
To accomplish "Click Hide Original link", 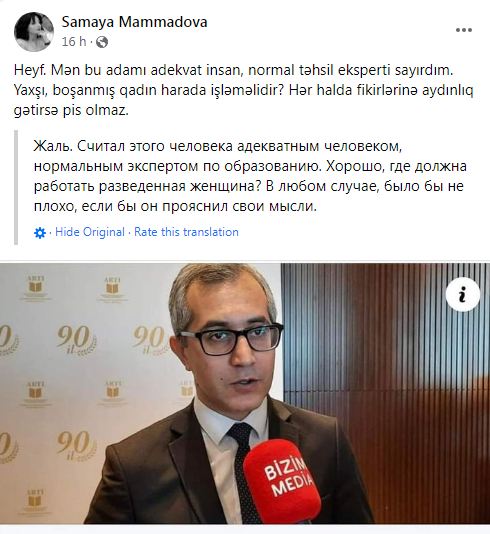I will tap(90, 232).
